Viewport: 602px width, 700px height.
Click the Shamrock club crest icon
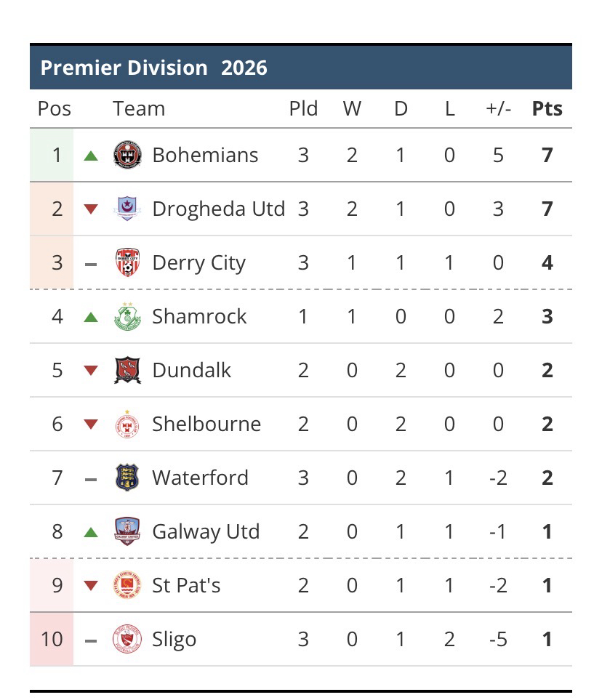[x=127, y=317]
